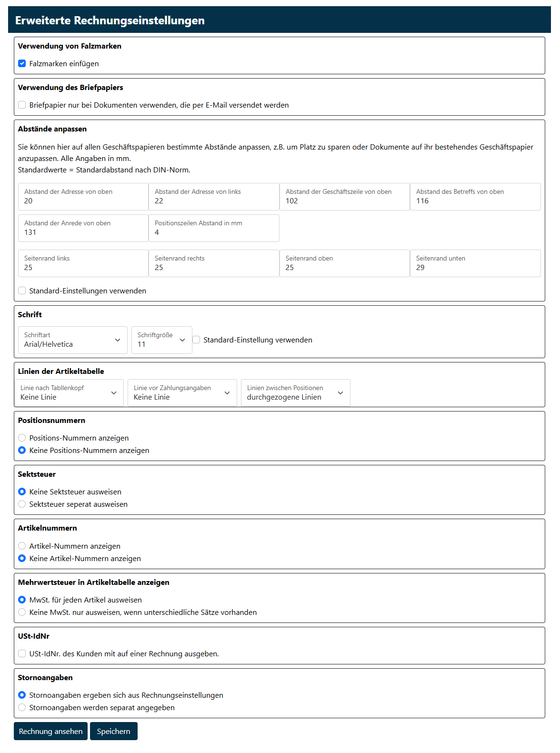
Task: Open the Schriftgröße dropdown
Action: (161, 340)
